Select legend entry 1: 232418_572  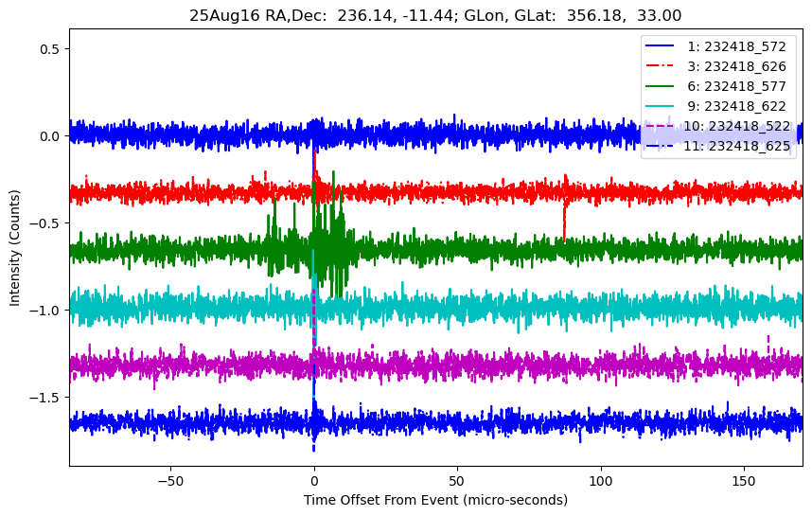tap(715, 46)
